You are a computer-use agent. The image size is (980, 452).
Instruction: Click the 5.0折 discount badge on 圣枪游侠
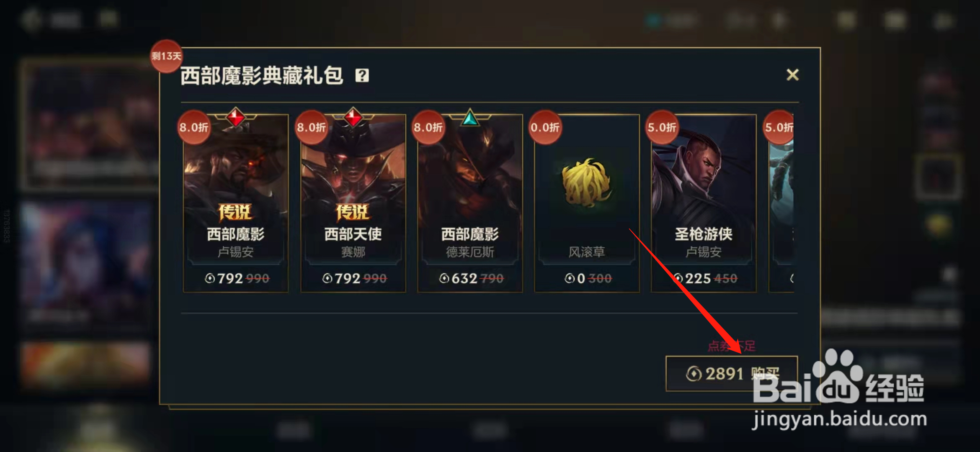coord(662,127)
